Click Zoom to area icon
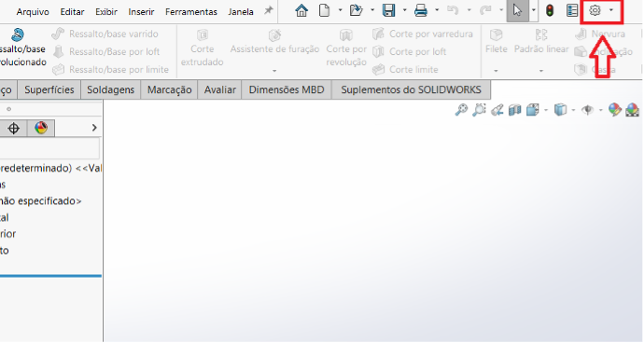This screenshot has height=343, width=644. [x=479, y=110]
